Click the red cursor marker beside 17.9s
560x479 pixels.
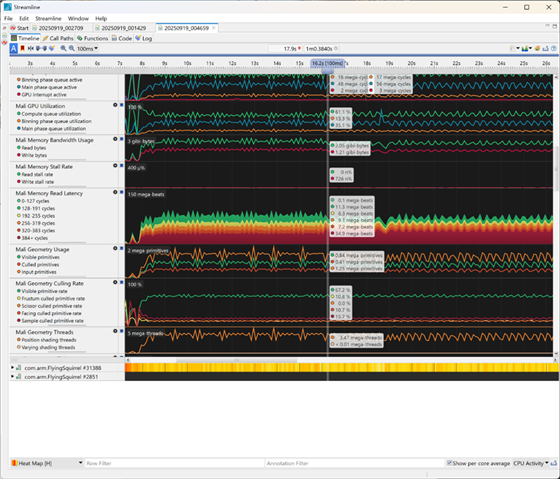pyautogui.click(x=299, y=48)
